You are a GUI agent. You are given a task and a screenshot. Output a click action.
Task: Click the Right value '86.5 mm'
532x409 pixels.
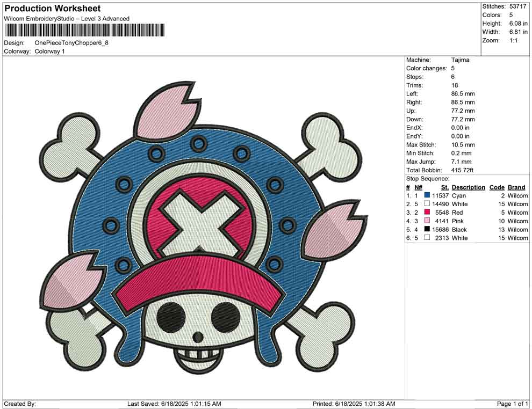point(463,102)
